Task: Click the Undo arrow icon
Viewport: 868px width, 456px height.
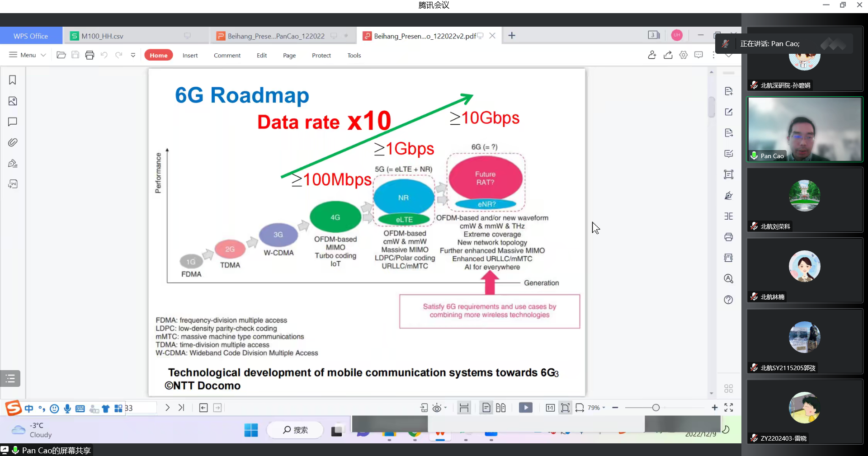Action: (x=104, y=55)
